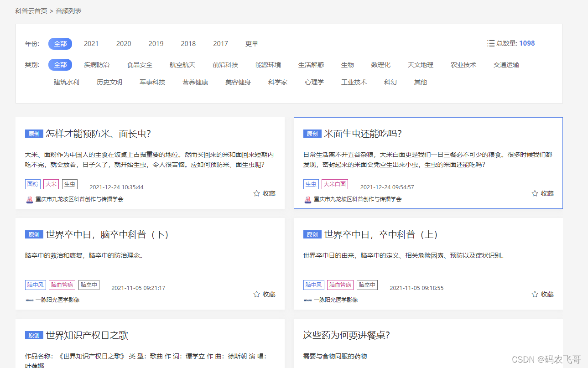Choose the 历史文明 category

pyautogui.click(x=109, y=82)
